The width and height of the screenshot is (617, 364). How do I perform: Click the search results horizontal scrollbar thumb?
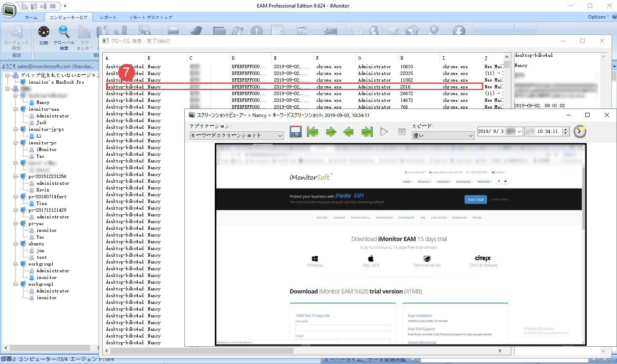point(202,351)
